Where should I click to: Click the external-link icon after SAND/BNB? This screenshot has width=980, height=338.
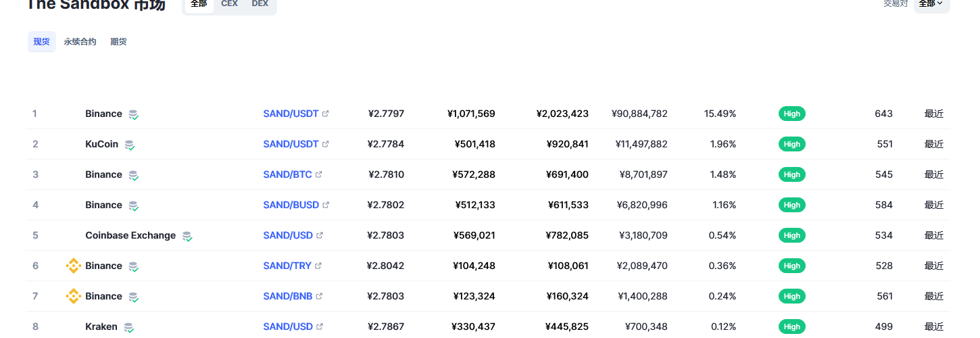(320, 296)
